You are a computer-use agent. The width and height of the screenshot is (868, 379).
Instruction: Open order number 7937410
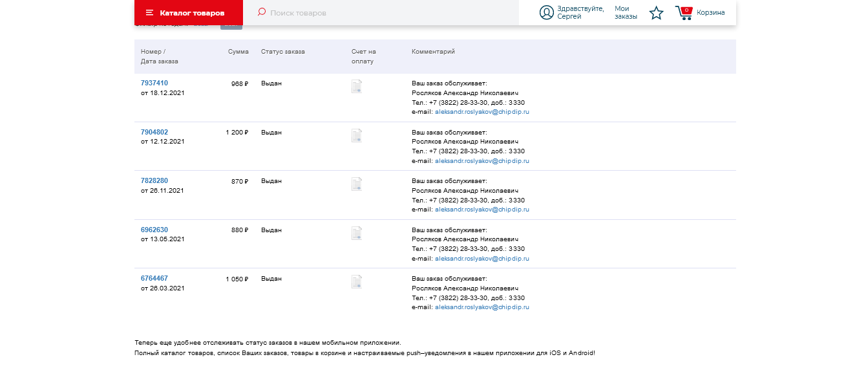click(x=154, y=83)
